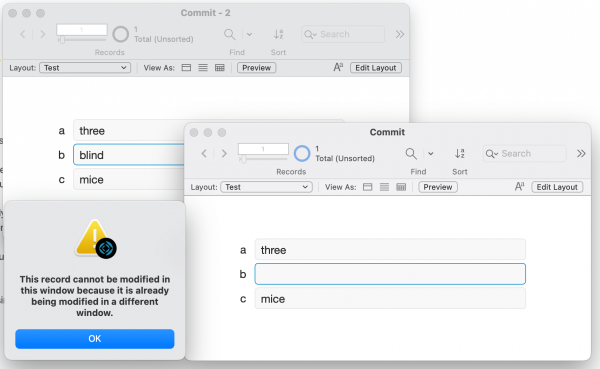The image size is (600, 369).
Task: Switch to Form view in Commit window
Action: click(367, 187)
